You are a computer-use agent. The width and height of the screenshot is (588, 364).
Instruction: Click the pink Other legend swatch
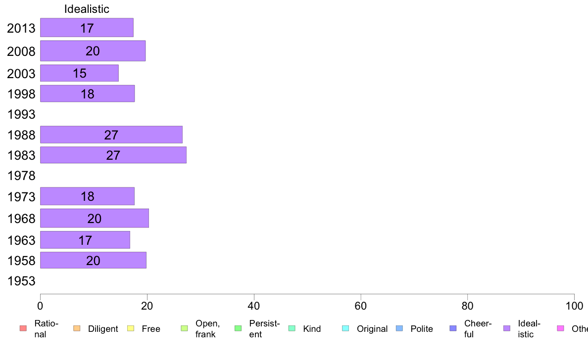click(x=561, y=328)
